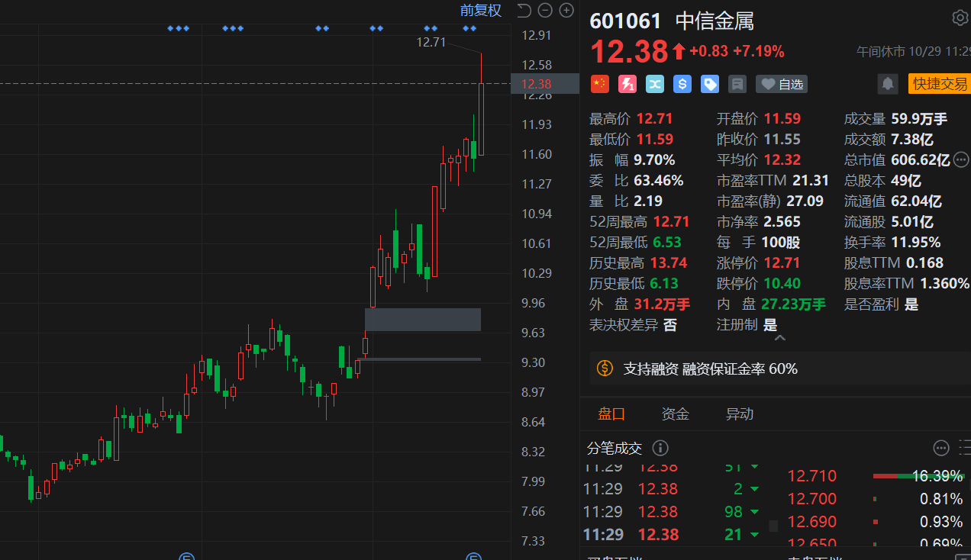Switch to the 资金 tab

pyautogui.click(x=675, y=414)
